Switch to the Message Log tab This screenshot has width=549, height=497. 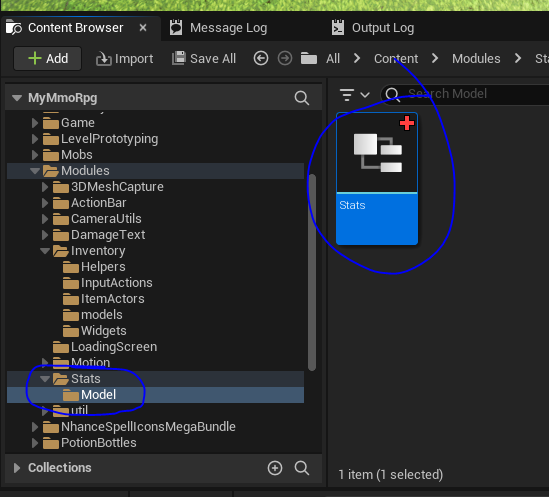pyautogui.click(x=219, y=28)
